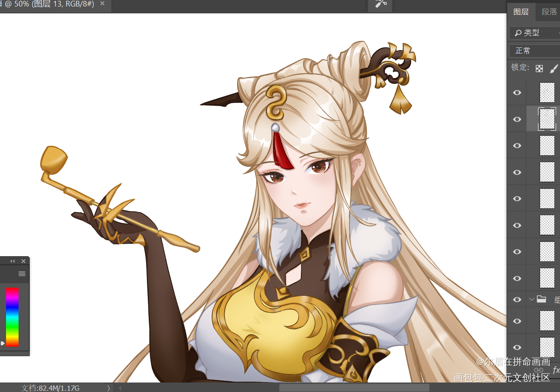
Task: Click the 文档:82.4M/1.17G status readout
Action: click(x=51, y=388)
